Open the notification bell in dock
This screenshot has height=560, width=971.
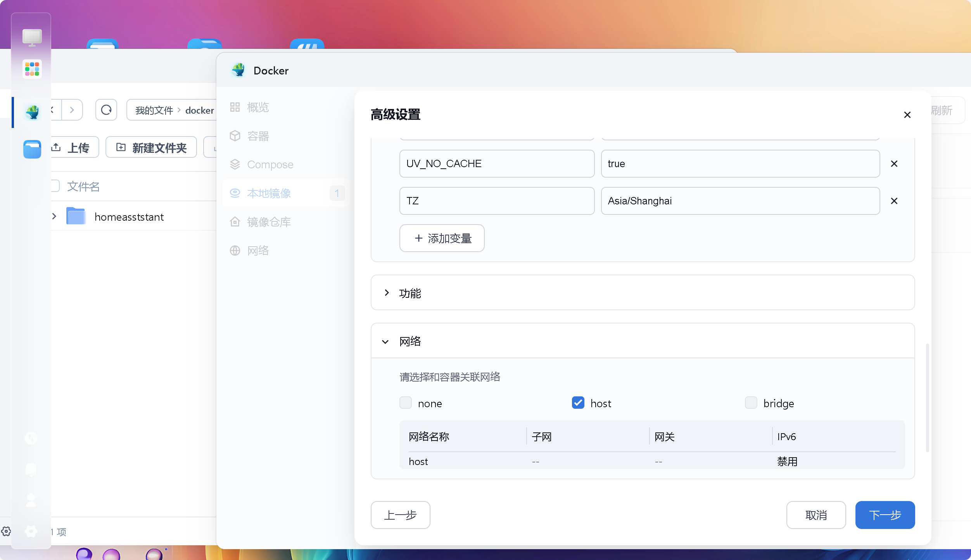[31, 469]
